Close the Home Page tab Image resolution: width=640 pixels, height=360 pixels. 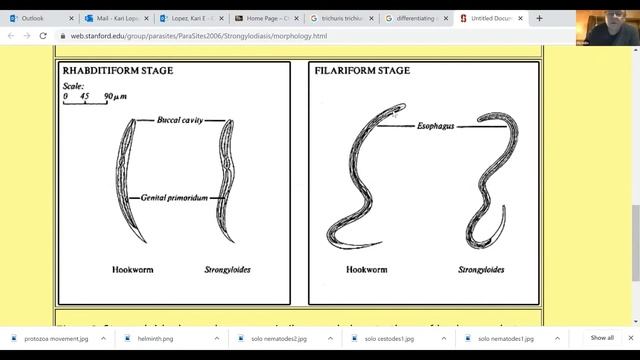pos(296,18)
